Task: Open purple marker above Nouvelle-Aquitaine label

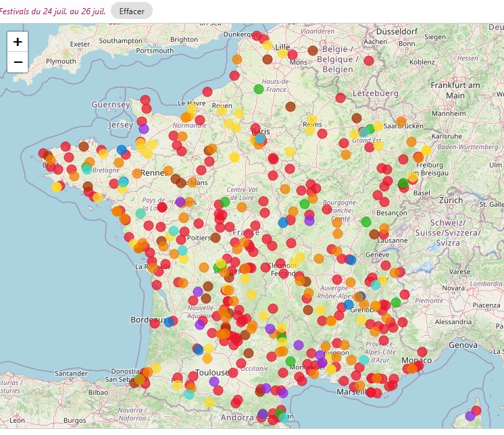Action: click(198, 292)
